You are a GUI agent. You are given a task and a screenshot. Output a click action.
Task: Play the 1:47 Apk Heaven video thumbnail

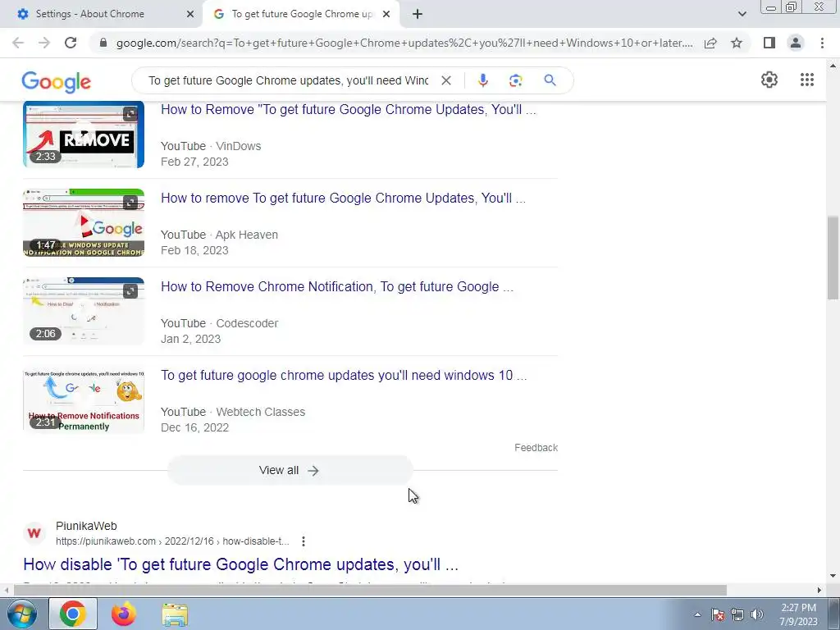(x=84, y=222)
